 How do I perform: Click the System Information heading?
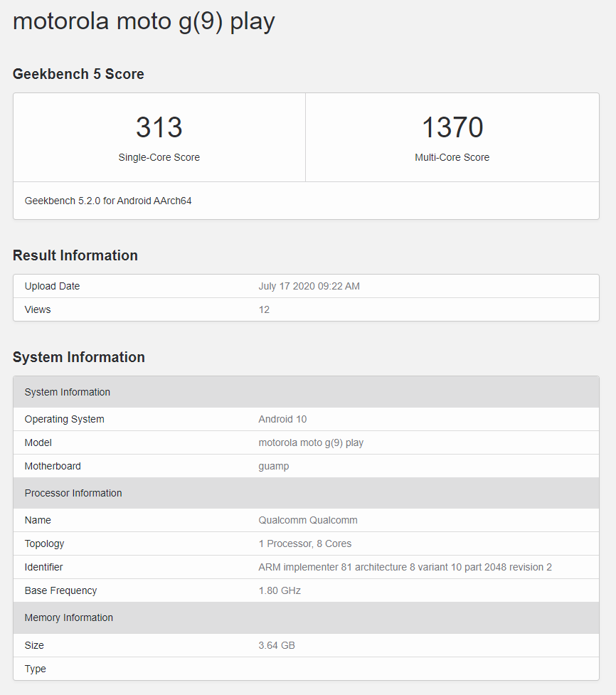pos(79,356)
